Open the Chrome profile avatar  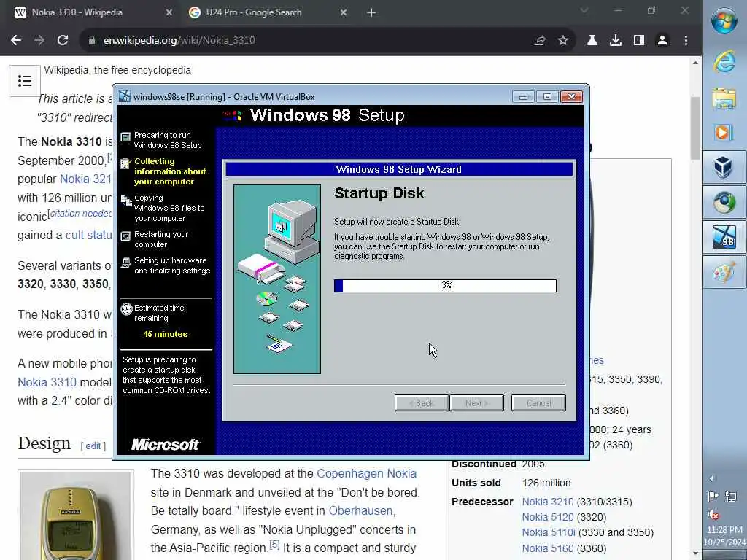pyautogui.click(x=662, y=41)
